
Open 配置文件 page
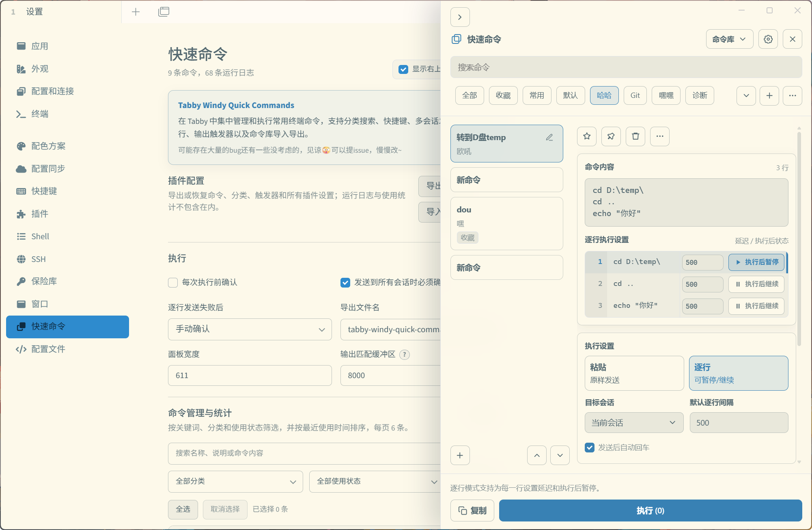point(67,349)
